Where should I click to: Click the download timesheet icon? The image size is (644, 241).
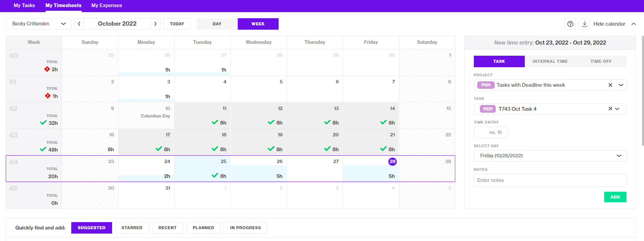[x=584, y=24]
